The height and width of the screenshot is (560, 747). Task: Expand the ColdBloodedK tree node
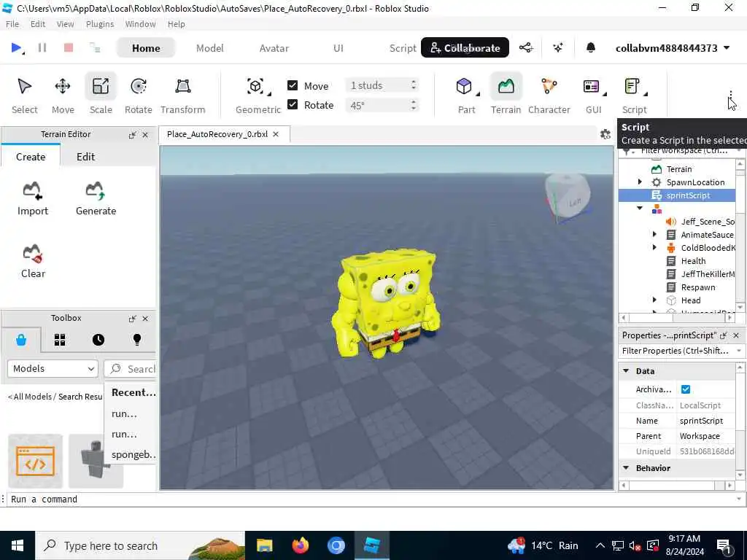coord(654,247)
